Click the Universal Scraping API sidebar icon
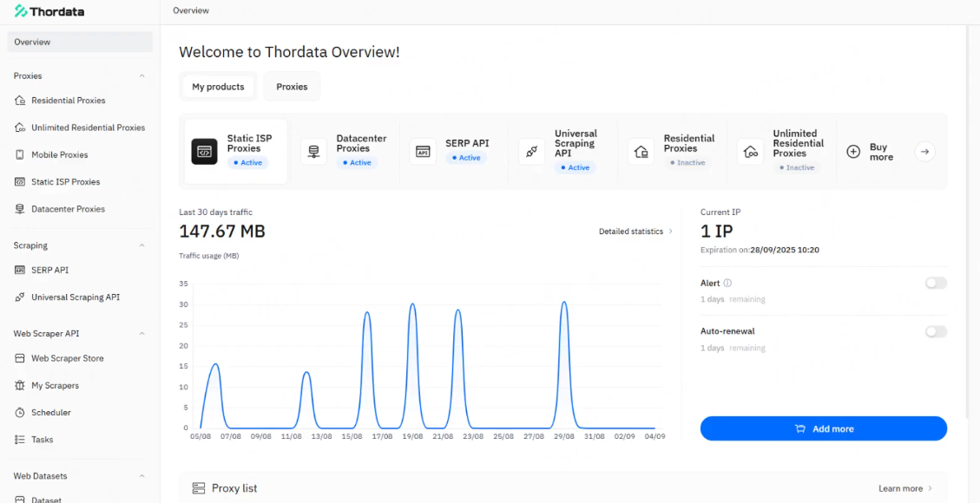The image size is (980, 503). [x=20, y=297]
